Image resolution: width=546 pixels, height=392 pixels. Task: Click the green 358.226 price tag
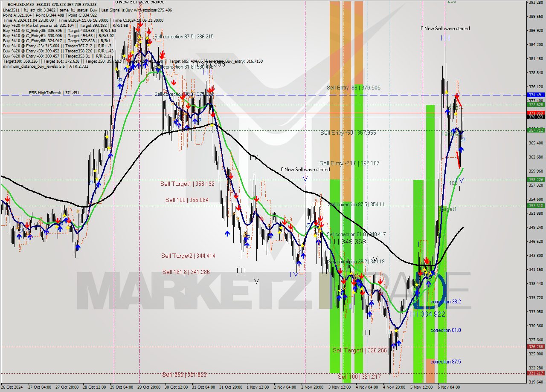point(536,180)
